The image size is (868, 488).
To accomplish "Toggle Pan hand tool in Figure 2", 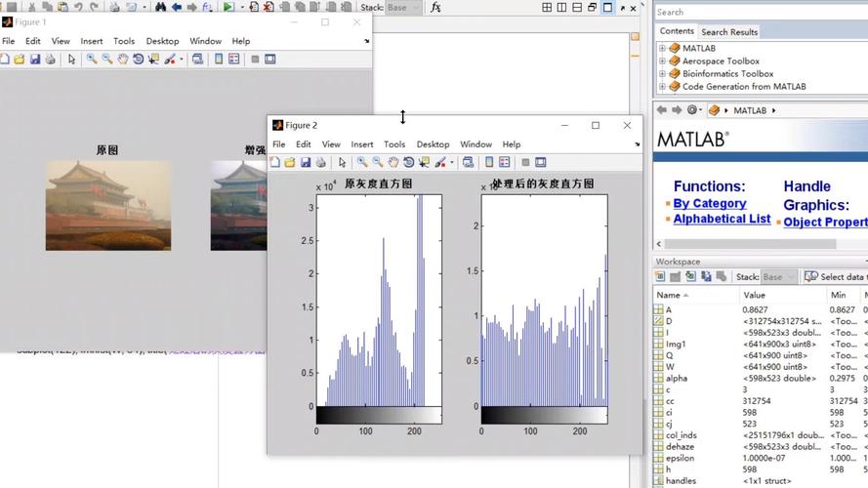I will point(393,162).
